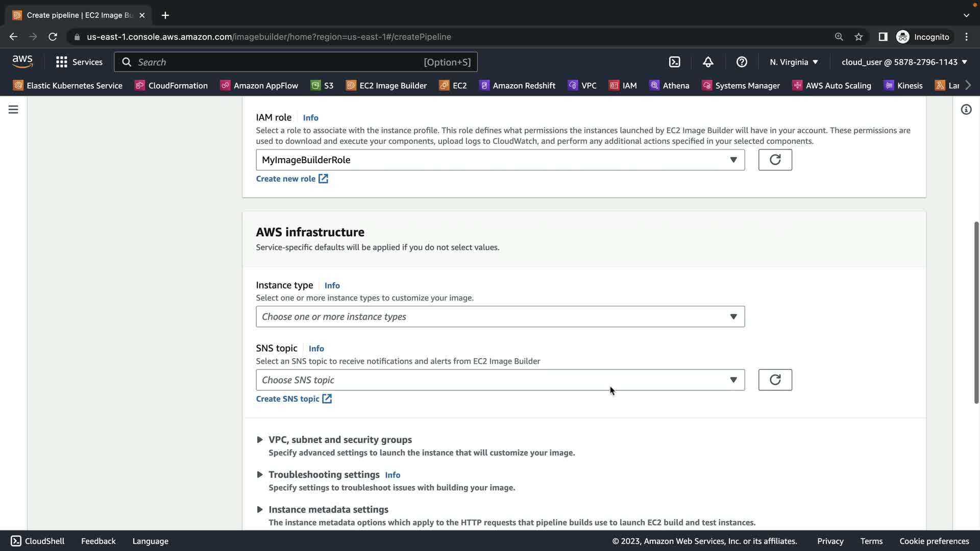
Task: Refresh the IAM role list
Action: pos(775,160)
